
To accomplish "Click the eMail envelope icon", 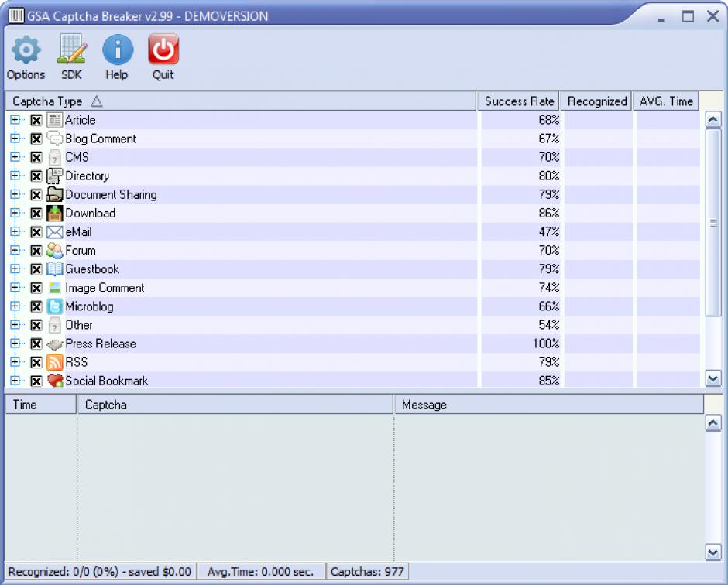I will [x=55, y=232].
